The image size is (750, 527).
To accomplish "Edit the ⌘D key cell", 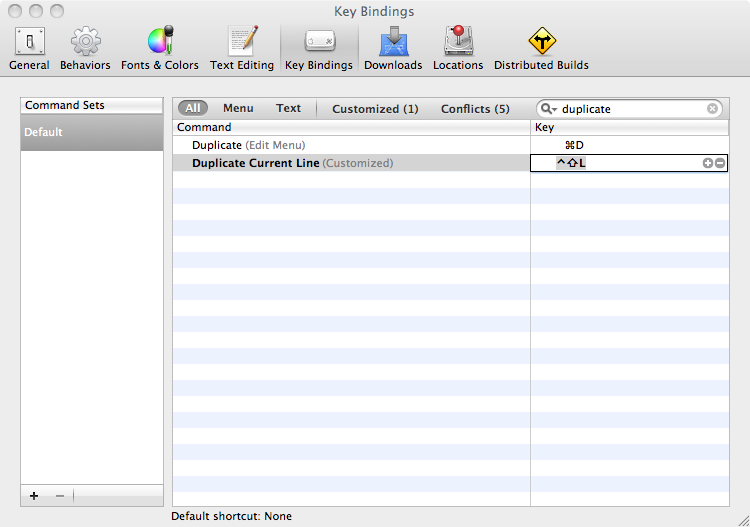I will point(629,145).
